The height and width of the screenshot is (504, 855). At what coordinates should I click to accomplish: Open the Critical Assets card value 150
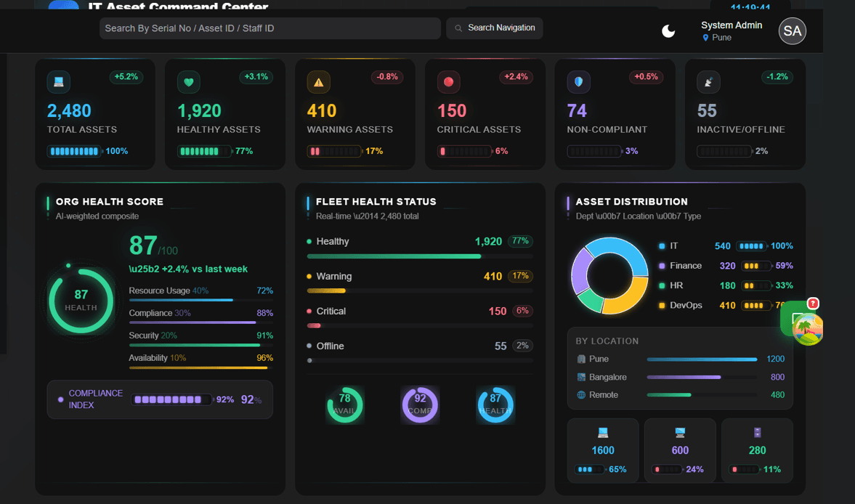coord(452,110)
